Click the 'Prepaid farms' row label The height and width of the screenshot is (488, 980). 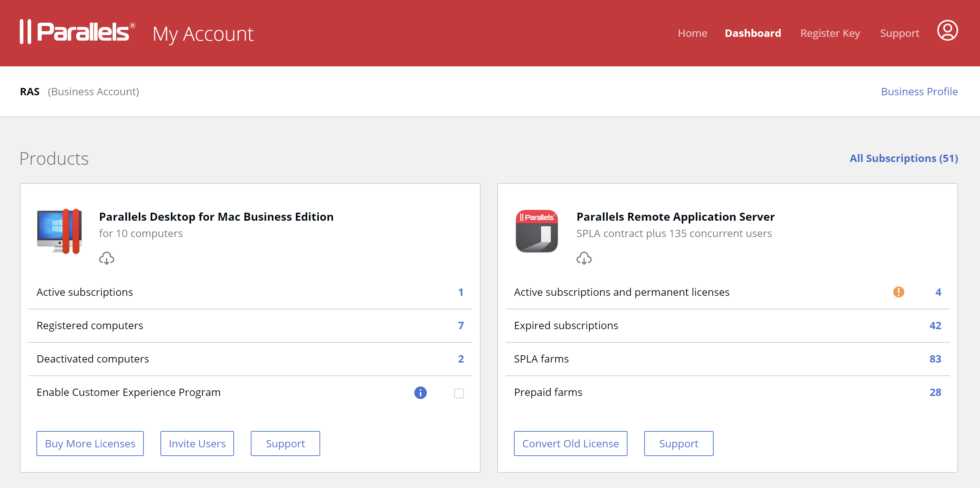click(x=548, y=392)
